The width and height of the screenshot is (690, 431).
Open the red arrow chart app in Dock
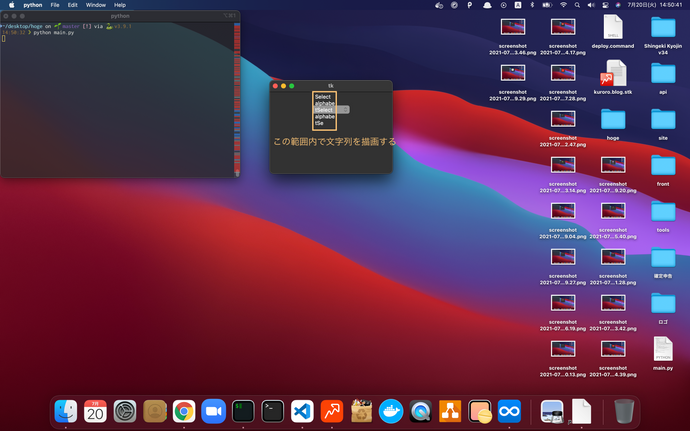pyautogui.click(x=332, y=411)
